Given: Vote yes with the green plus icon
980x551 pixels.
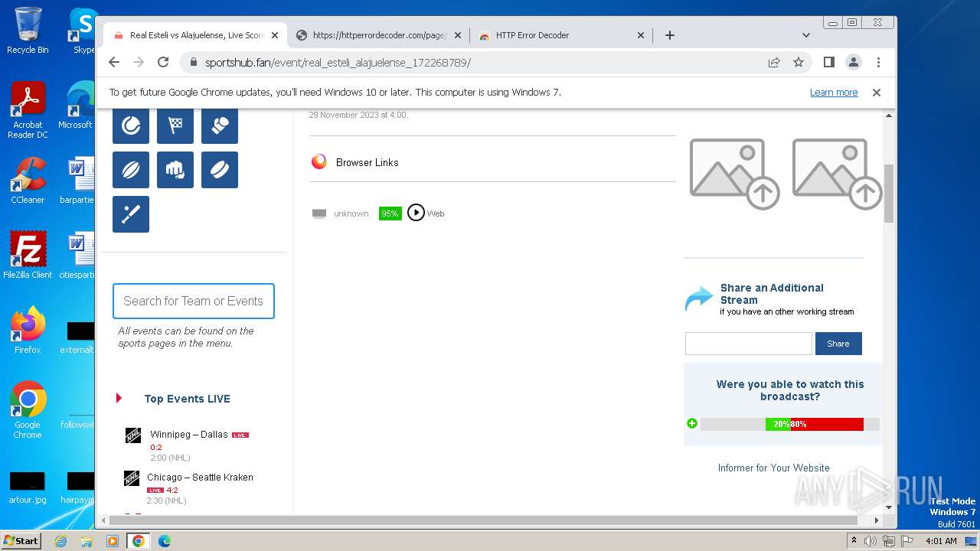Looking at the screenshot, I should pos(692,423).
